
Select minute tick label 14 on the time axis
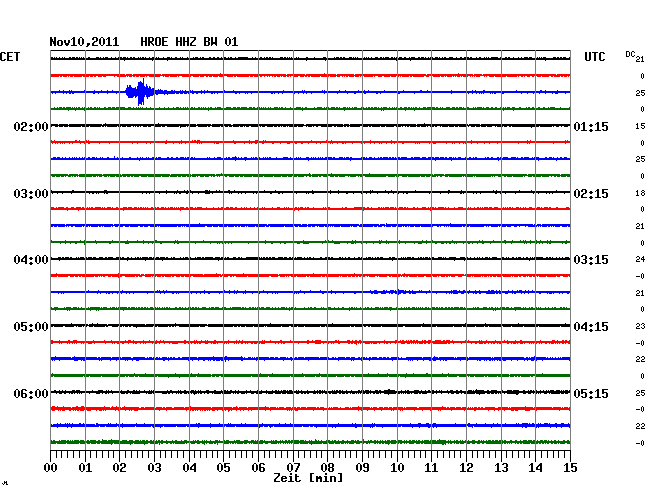click(x=535, y=467)
